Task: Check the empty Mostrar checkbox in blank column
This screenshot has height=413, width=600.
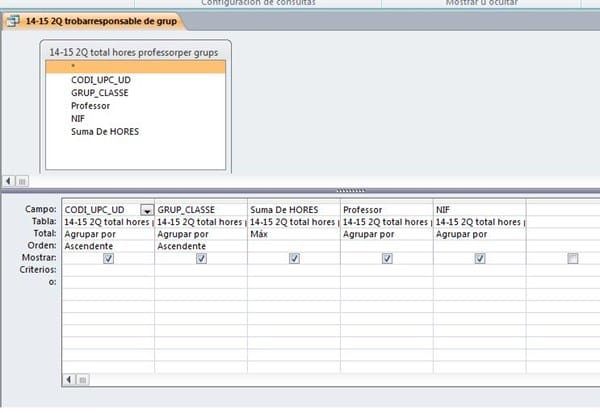Action: [572, 258]
